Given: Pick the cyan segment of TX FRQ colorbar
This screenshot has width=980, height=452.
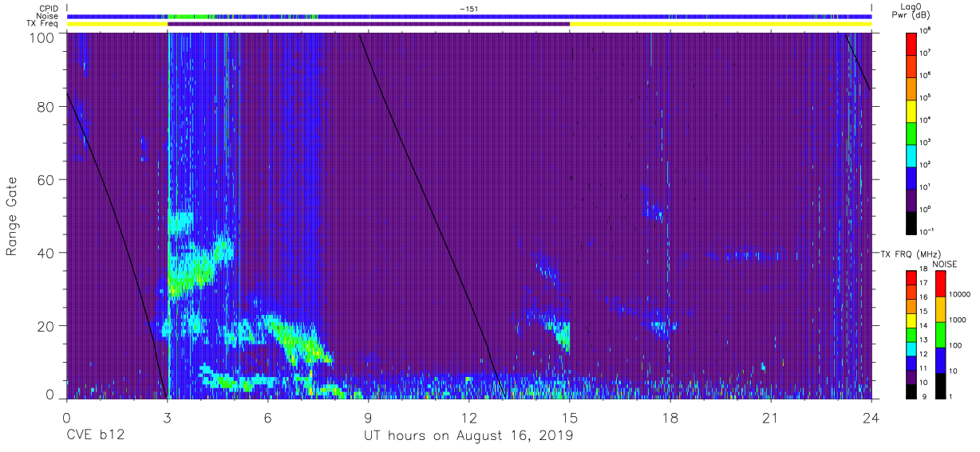Looking at the screenshot, I should 911,349.
